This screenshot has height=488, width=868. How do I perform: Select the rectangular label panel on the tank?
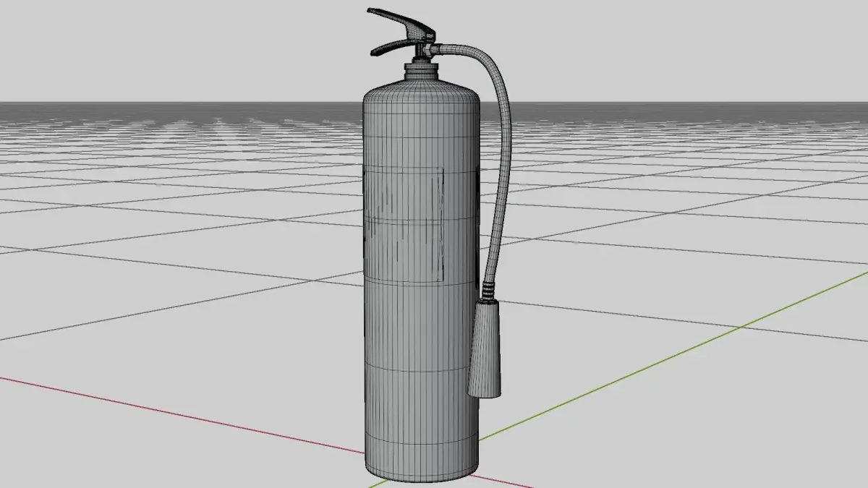tap(404, 223)
